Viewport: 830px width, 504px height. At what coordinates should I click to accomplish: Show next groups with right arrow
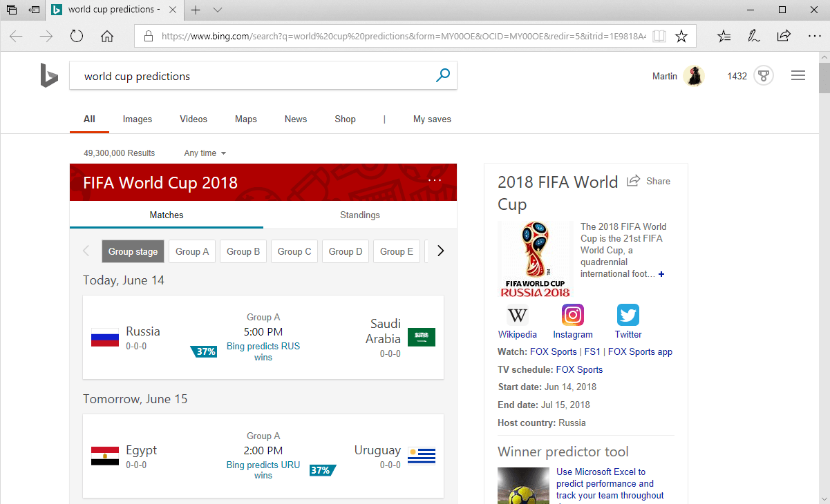(x=440, y=251)
